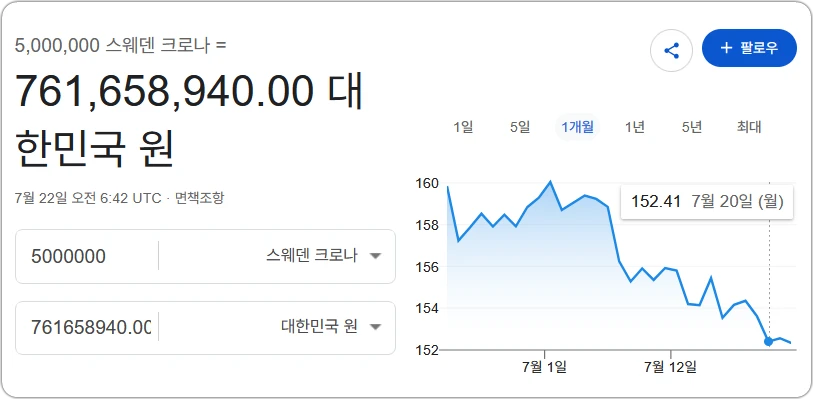This screenshot has height=399, width=813.
Task: Switch chart to 1년 range
Action: pyautogui.click(x=635, y=126)
